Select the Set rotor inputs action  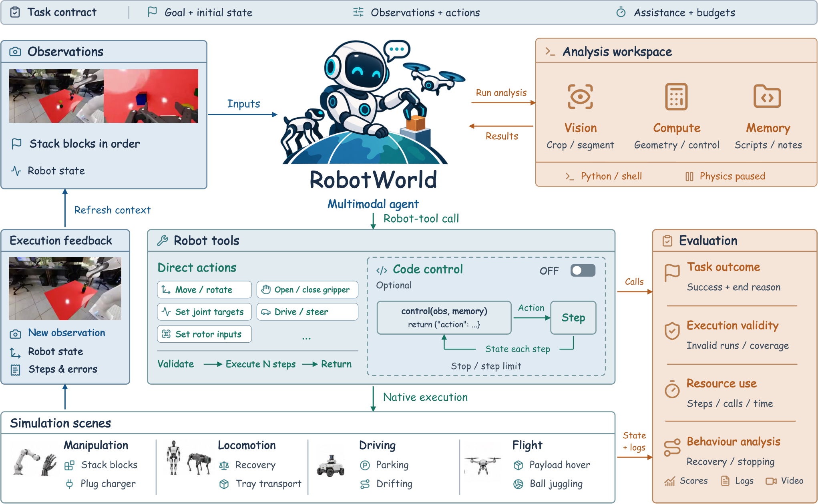click(x=204, y=334)
